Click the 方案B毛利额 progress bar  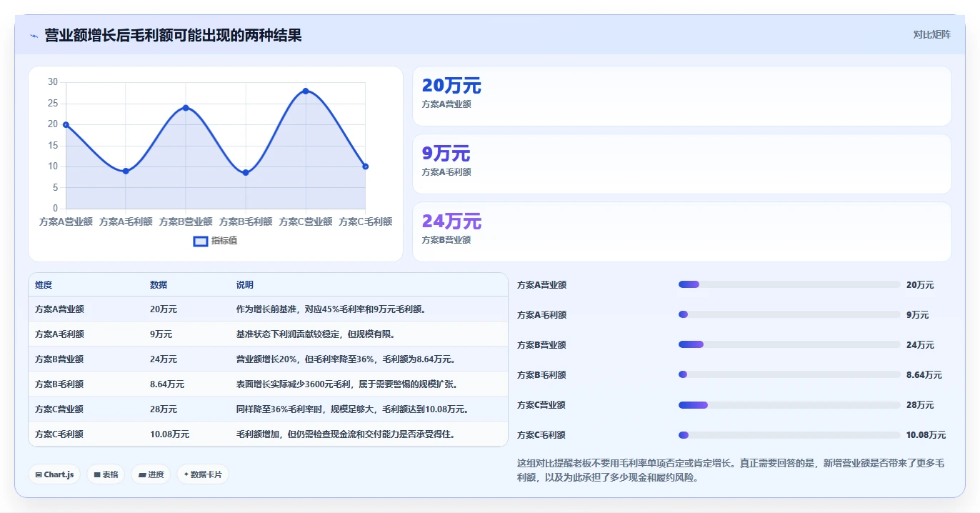789,374
